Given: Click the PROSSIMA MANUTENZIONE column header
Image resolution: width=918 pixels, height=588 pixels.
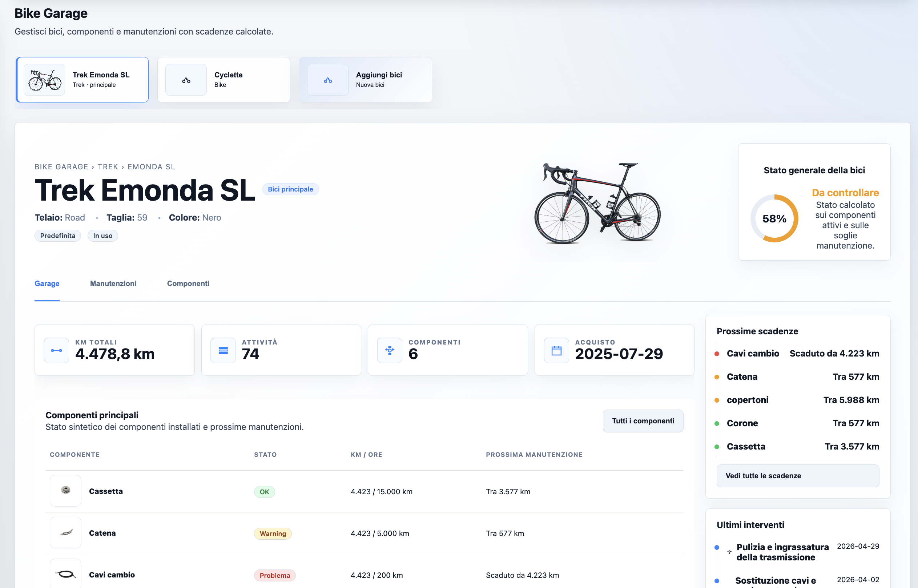Looking at the screenshot, I should point(534,455).
